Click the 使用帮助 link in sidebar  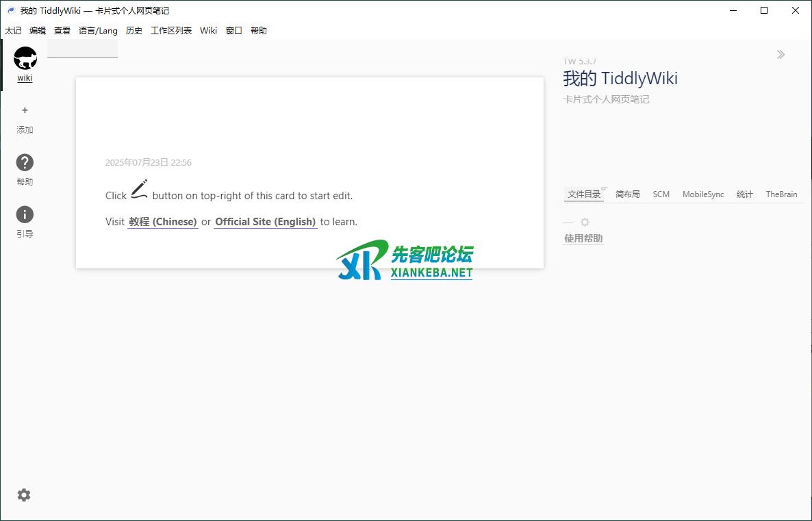[583, 239]
